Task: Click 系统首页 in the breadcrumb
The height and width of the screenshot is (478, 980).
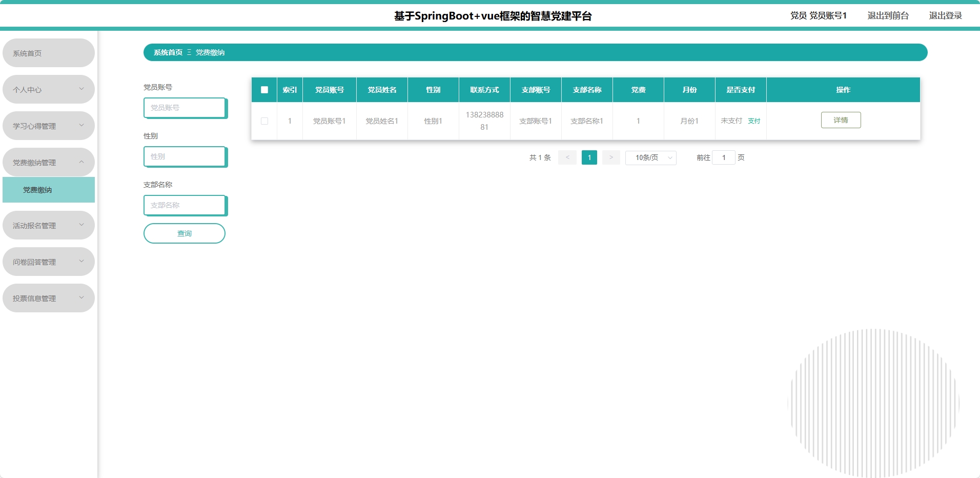Action: [168, 52]
